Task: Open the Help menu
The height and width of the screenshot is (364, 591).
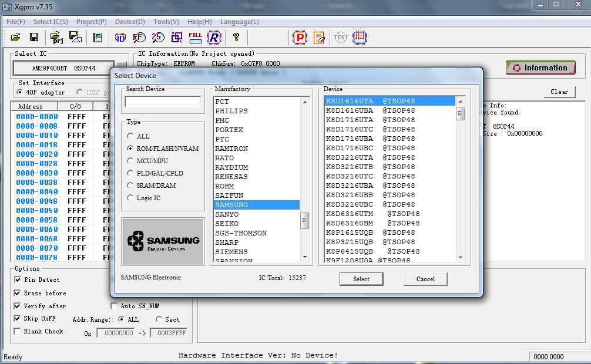Action: 199,22
